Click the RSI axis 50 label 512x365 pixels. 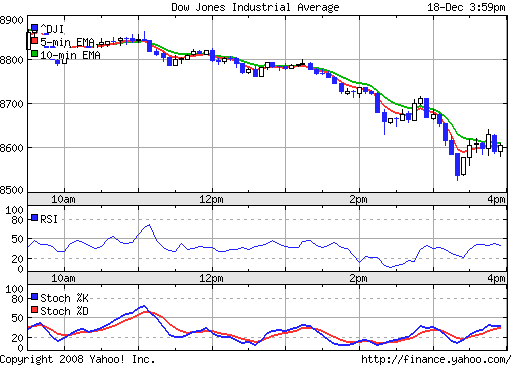[x=17, y=239]
